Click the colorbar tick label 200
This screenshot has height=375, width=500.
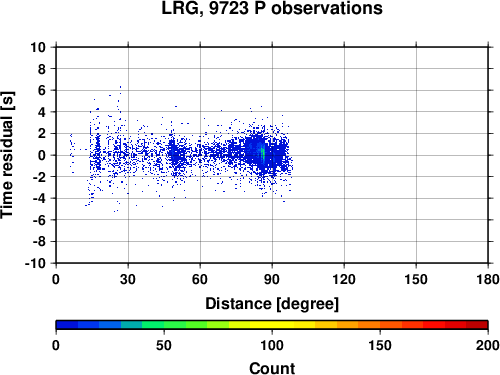(x=487, y=345)
